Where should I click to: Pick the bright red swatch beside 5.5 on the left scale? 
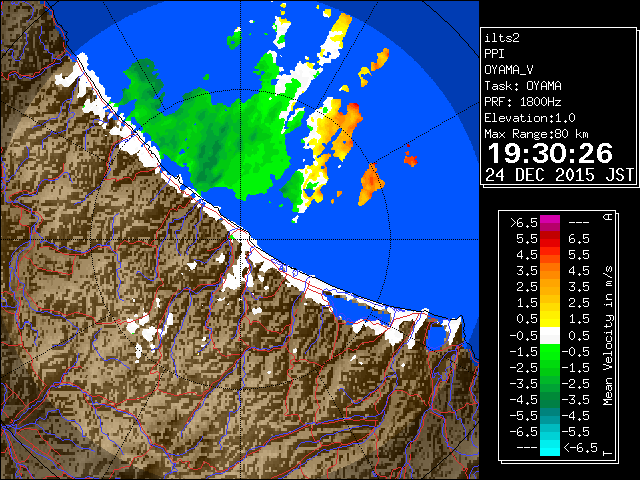550,239
